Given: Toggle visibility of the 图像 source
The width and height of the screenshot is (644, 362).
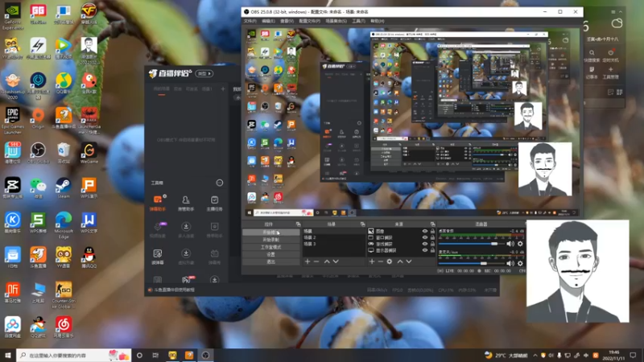Looking at the screenshot, I should [425, 231].
